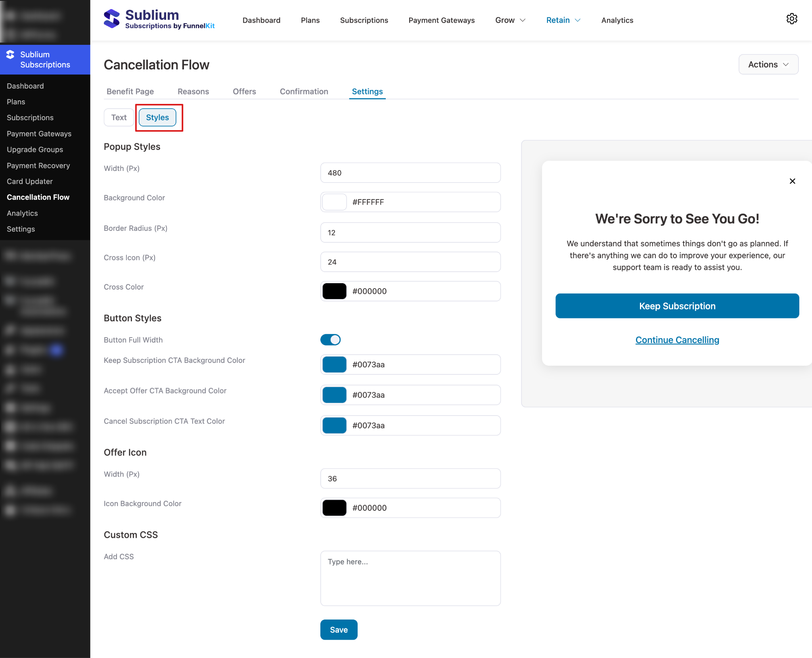812x658 pixels.
Task: Switch to the Benefit Page tab
Action: (x=130, y=92)
